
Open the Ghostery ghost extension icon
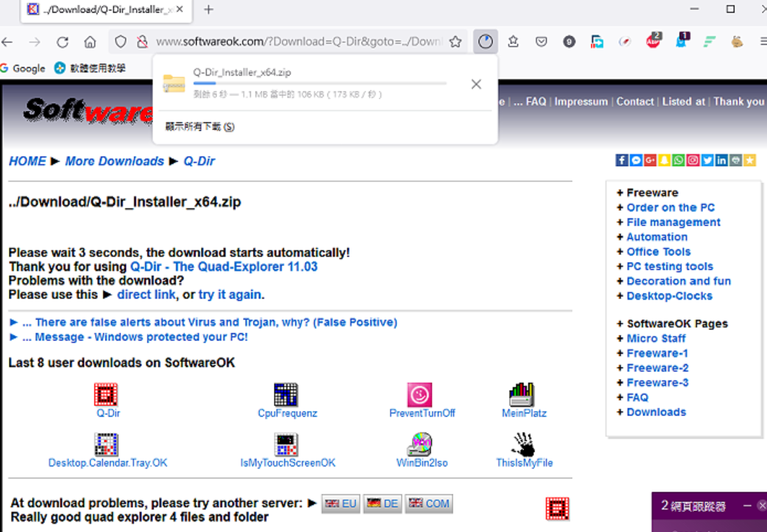[x=681, y=41]
